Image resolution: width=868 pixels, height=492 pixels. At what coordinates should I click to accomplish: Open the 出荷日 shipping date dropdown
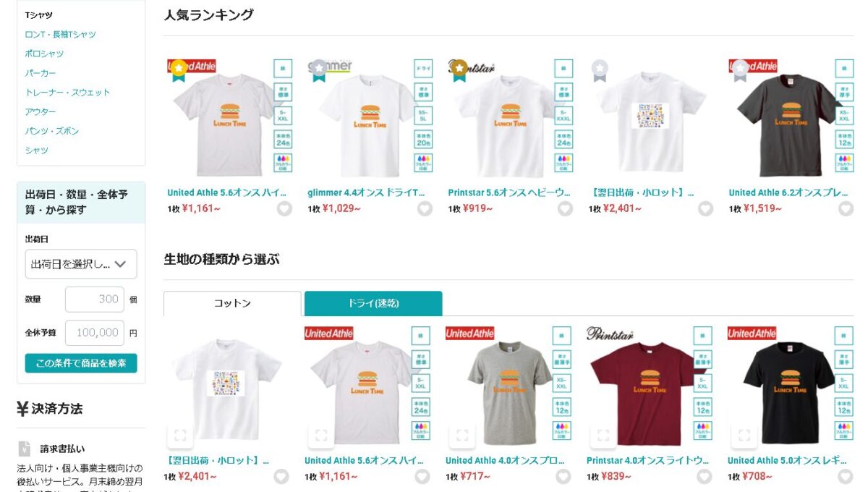point(80,264)
